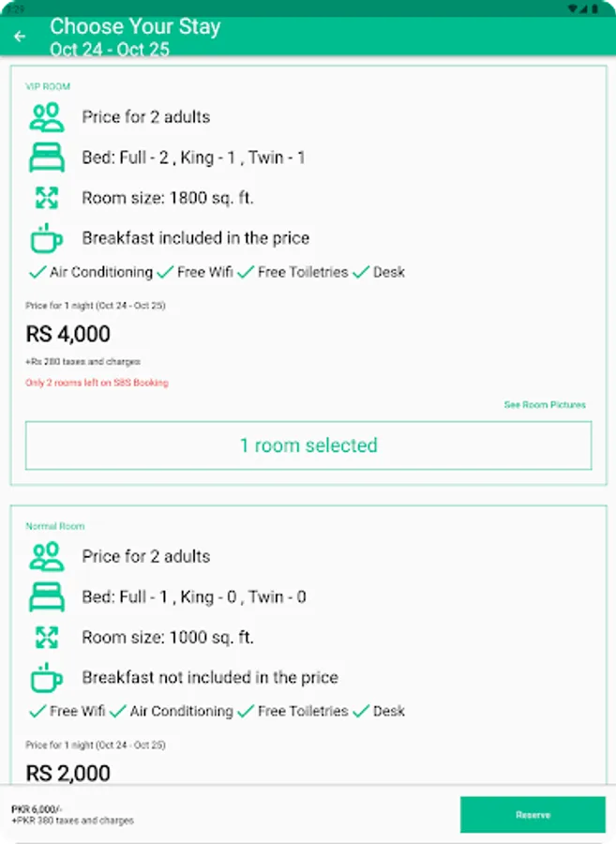Image resolution: width=616 pixels, height=844 pixels.
Task: Click the guests icon in VIP Room
Action: tap(46, 117)
